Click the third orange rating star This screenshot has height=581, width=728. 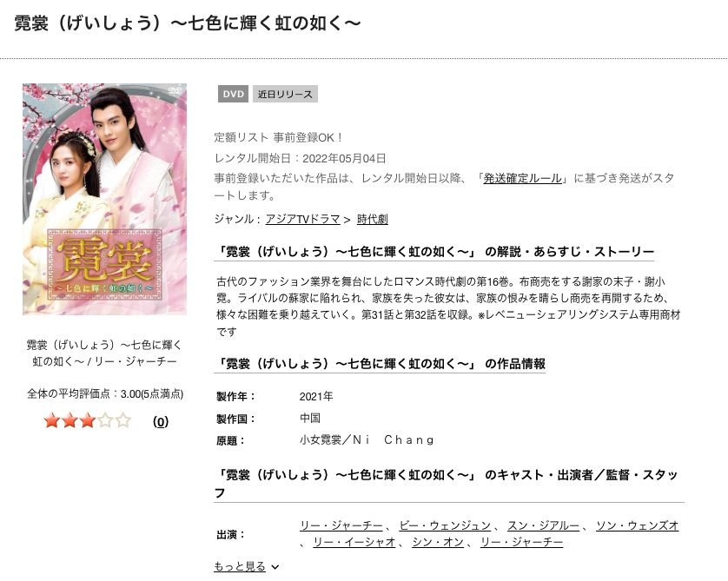click(87, 421)
